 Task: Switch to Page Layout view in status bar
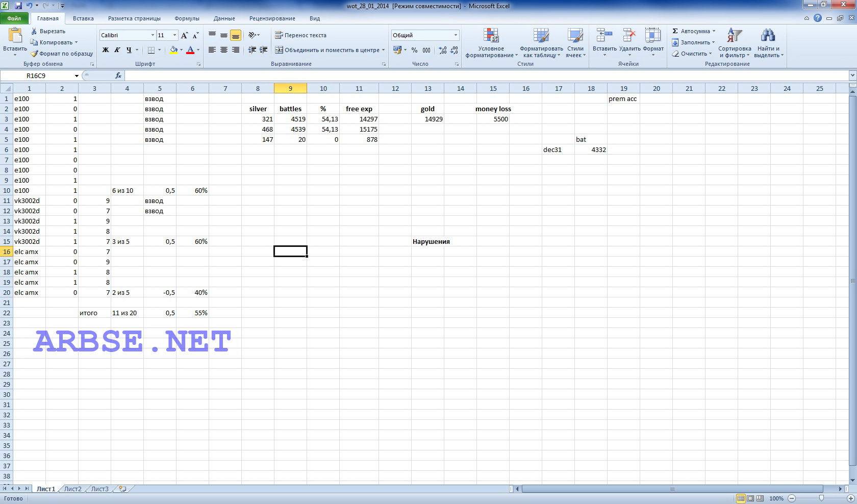pyautogui.click(x=750, y=498)
